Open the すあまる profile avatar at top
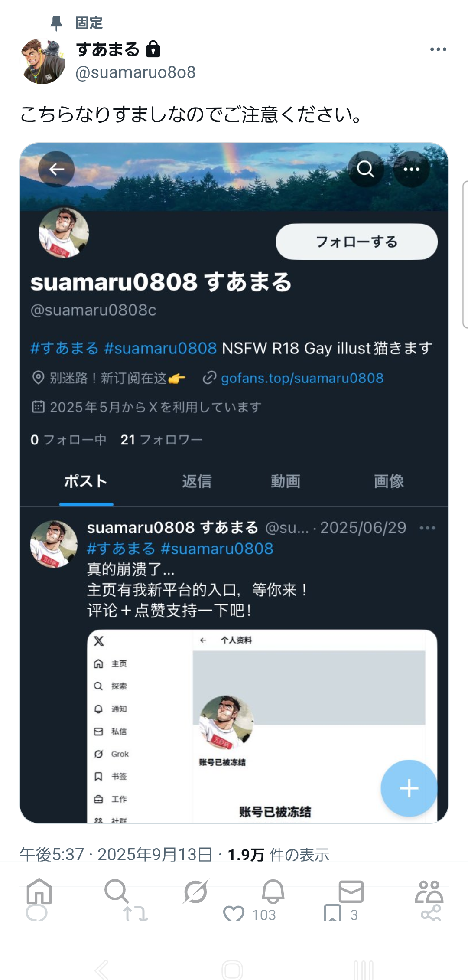The height and width of the screenshot is (980, 468). click(x=43, y=61)
